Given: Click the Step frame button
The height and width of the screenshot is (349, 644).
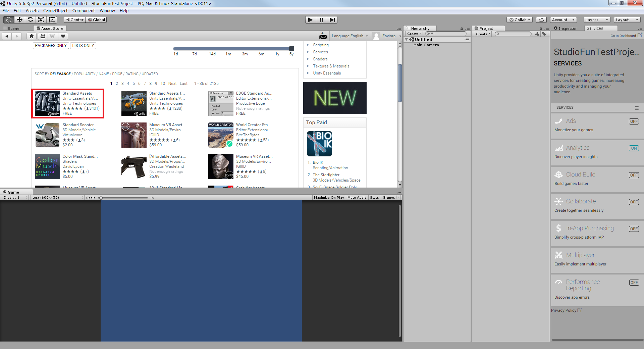Looking at the screenshot, I should 332,20.
